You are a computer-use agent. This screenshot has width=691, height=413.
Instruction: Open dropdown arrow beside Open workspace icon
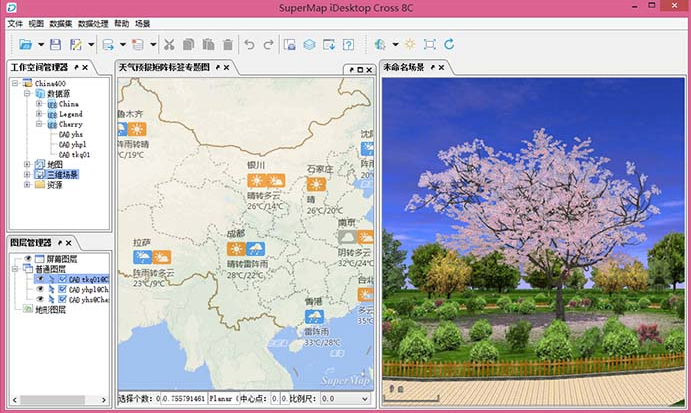pos(41,45)
